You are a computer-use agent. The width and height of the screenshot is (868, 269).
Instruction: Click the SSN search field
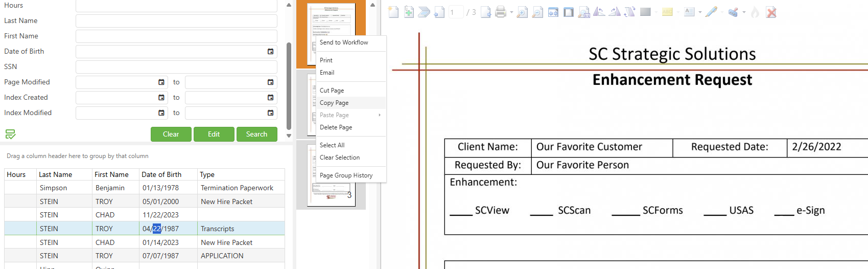(x=176, y=67)
